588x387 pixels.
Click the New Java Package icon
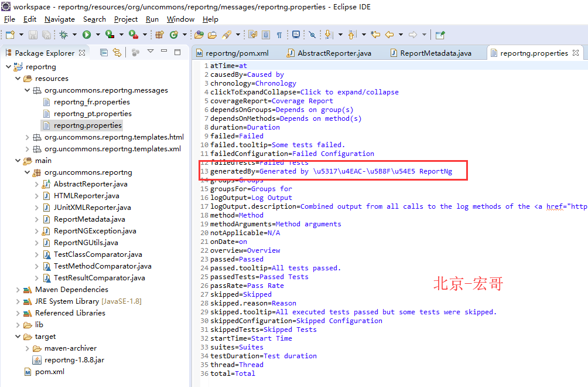point(159,35)
